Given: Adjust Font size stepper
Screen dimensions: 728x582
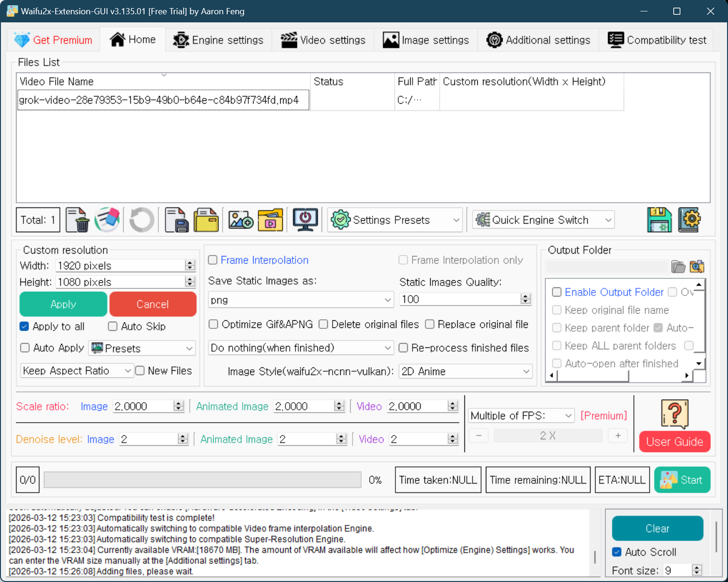Looking at the screenshot, I should (x=697, y=570).
